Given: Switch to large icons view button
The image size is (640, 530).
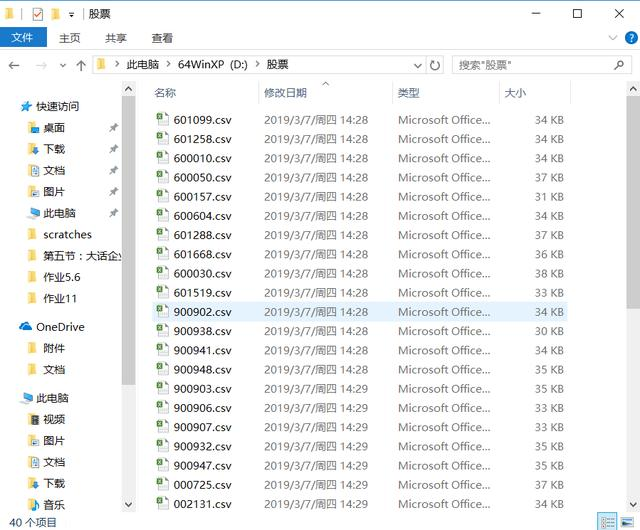Looking at the screenshot, I should click(x=627, y=522).
